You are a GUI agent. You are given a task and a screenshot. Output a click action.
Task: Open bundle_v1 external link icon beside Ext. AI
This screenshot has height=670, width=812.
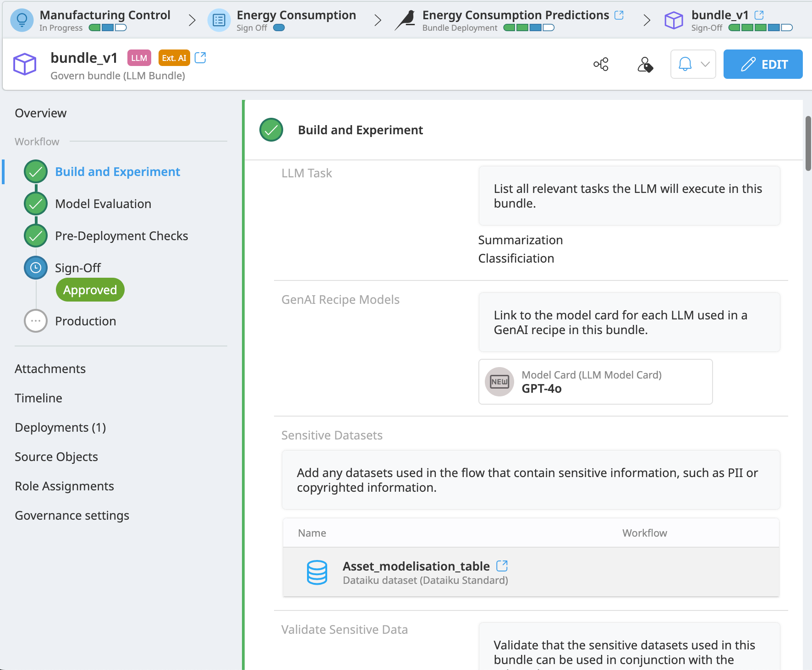[x=200, y=58]
